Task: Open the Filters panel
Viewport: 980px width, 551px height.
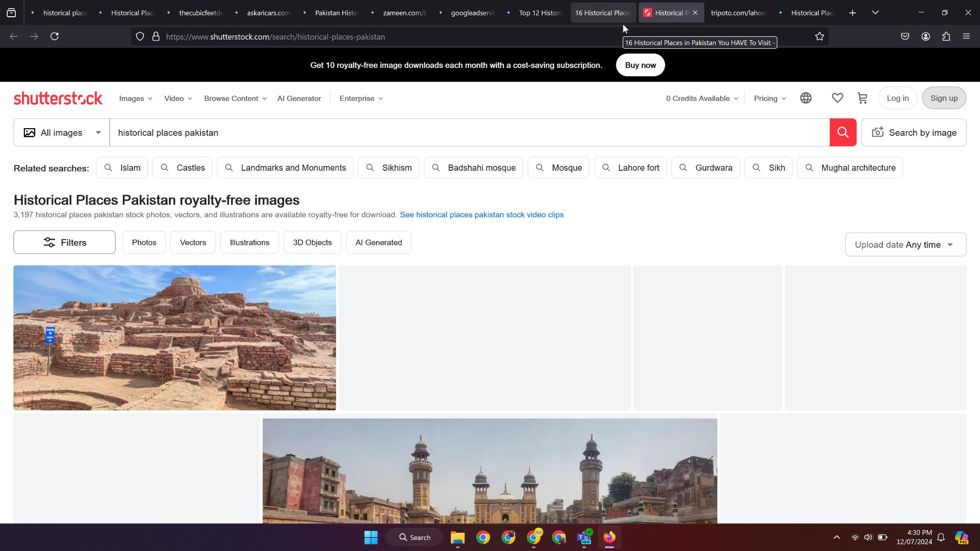Action: 64,242
